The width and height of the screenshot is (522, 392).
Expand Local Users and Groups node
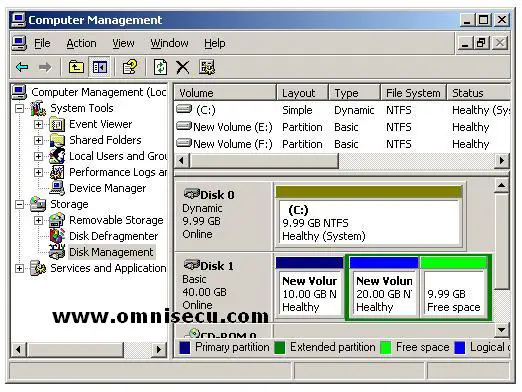(38, 156)
